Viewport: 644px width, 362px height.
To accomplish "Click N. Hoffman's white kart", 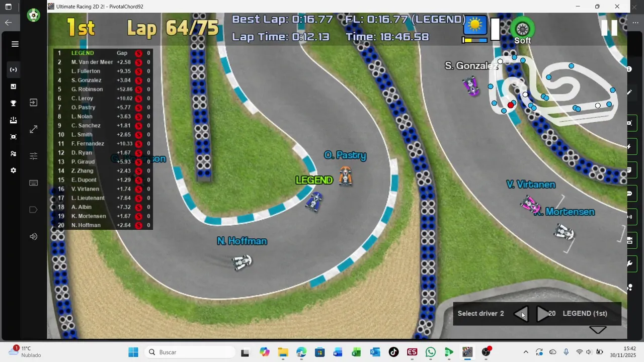I will tap(242, 261).
